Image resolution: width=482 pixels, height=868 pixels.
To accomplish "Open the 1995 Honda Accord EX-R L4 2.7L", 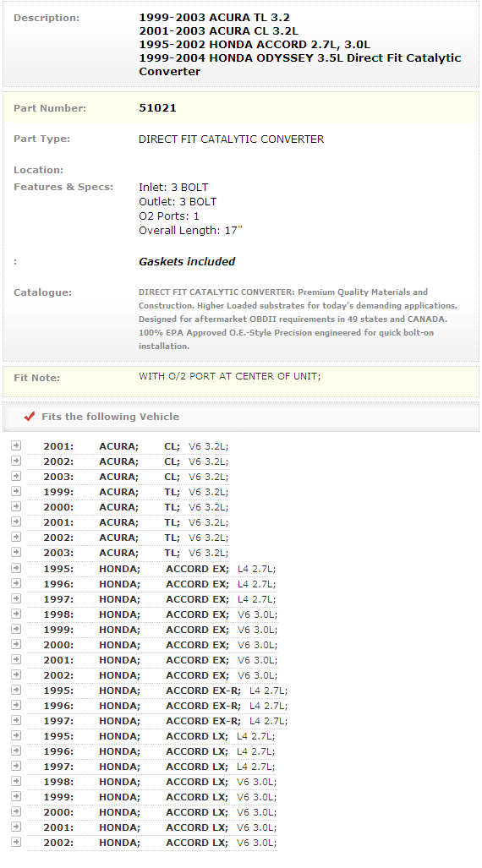I will click(x=166, y=691).
